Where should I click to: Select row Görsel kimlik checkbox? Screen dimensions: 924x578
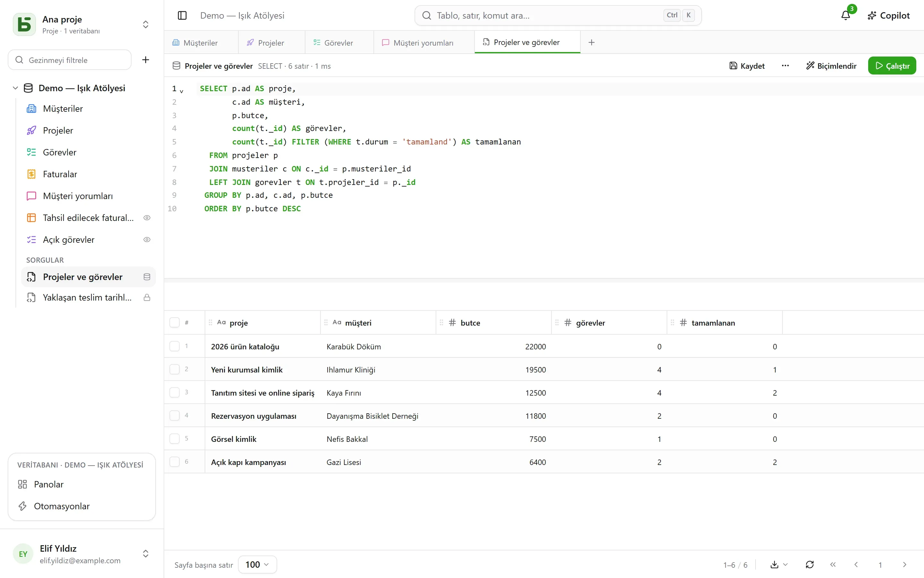(175, 438)
